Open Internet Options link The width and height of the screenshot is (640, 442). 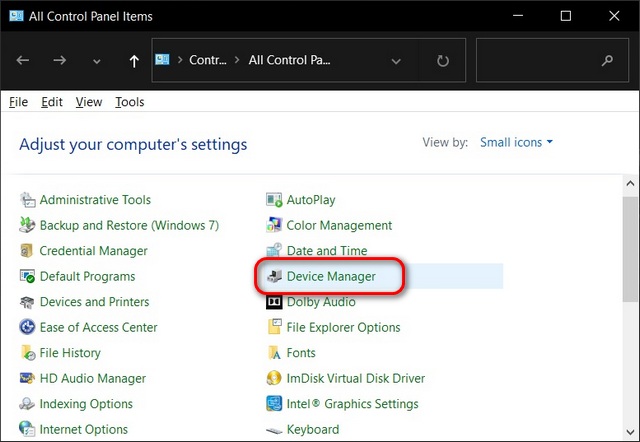click(x=84, y=429)
